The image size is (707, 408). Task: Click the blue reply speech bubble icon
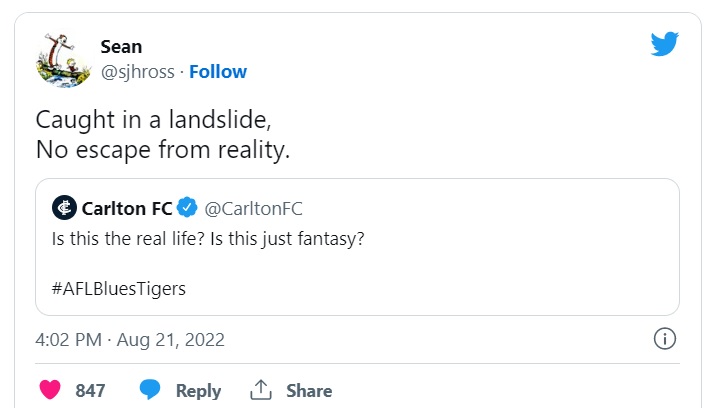[x=150, y=390]
